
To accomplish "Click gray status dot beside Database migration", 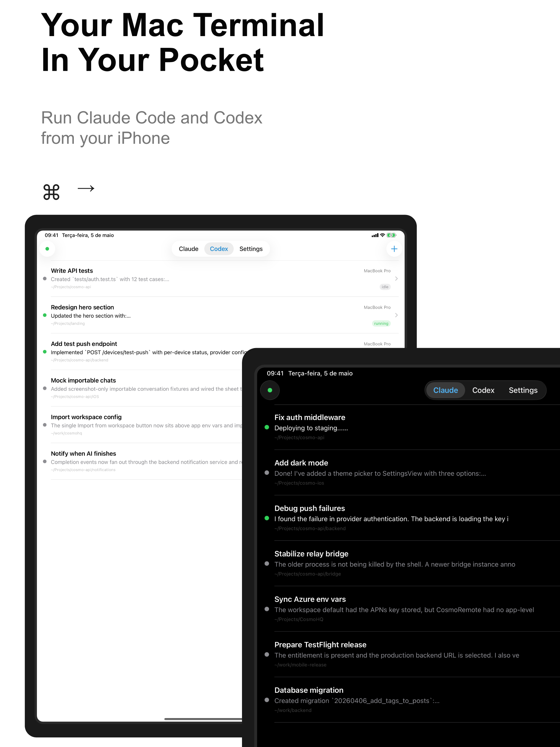I will pyautogui.click(x=267, y=700).
